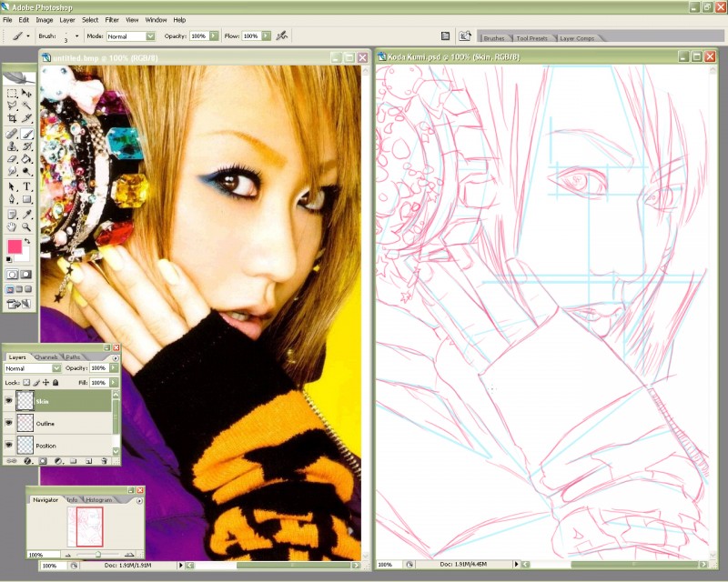Open Layers panel Opacity arrow

coord(114,367)
